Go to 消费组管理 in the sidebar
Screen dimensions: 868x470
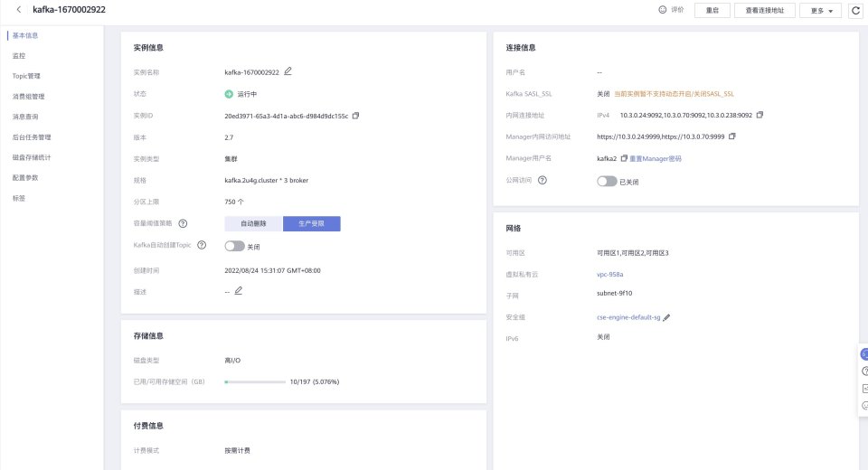click(29, 97)
